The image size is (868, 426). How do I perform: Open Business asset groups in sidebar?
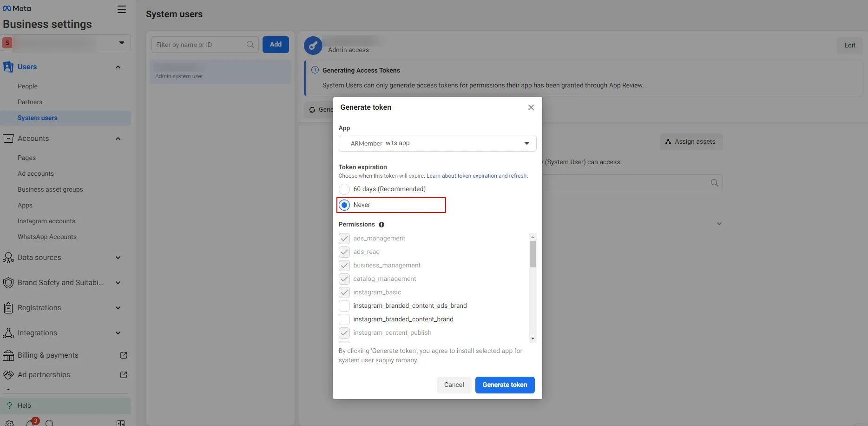tap(50, 189)
